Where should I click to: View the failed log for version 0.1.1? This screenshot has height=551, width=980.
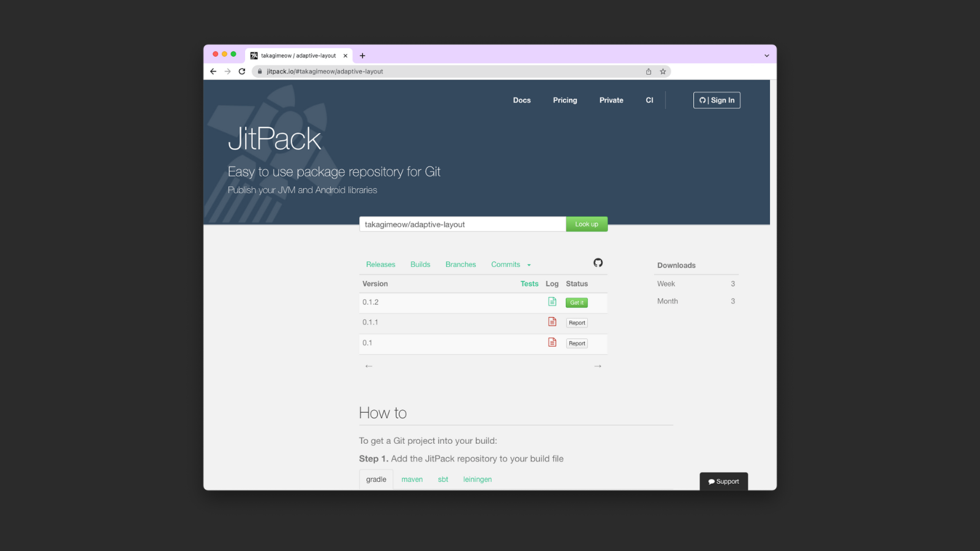pos(552,322)
